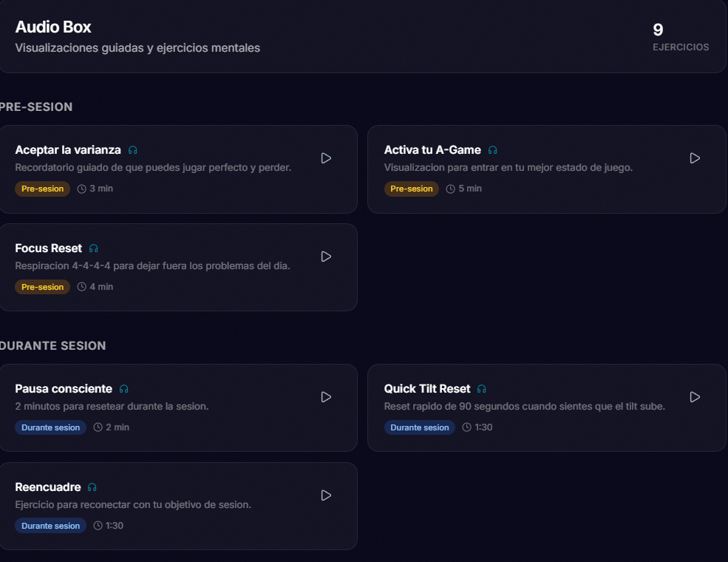This screenshot has width=728, height=562.
Task: Play the Quick Tilt Reset audio
Action: 695,397
